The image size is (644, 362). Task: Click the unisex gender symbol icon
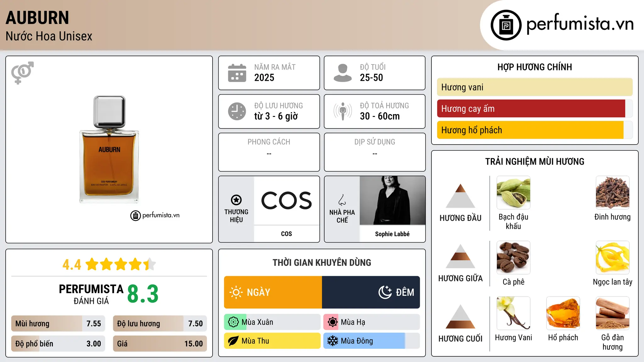[x=22, y=73]
